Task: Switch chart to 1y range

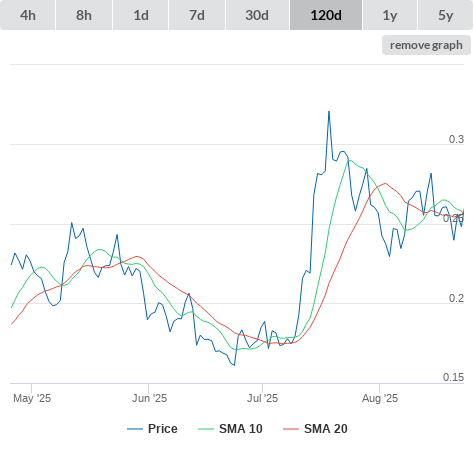Action: (390, 15)
